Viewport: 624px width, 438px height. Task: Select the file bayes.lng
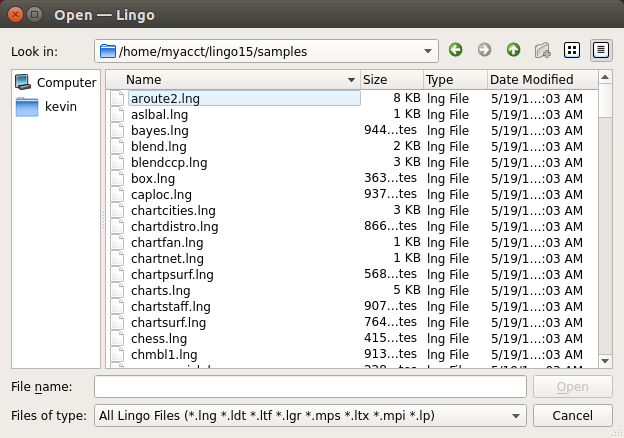[x=160, y=130]
